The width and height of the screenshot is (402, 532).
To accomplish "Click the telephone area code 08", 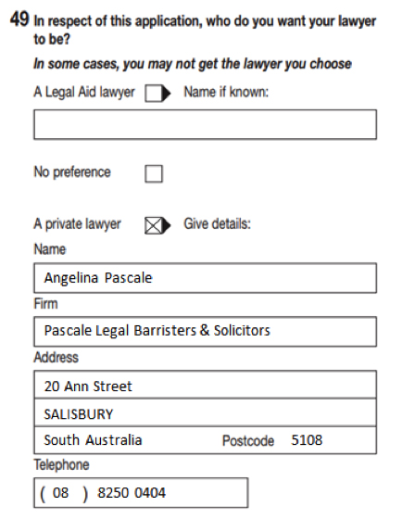I will tap(60, 493).
